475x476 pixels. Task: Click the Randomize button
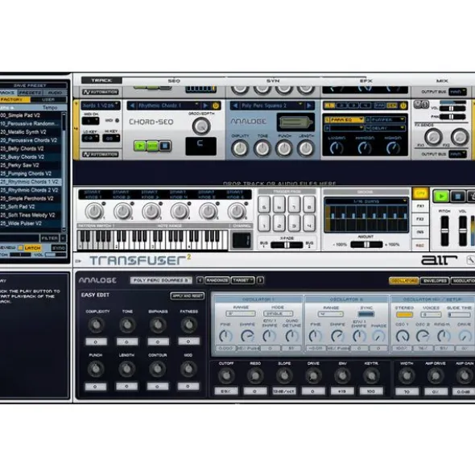pyautogui.click(x=217, y=280)
